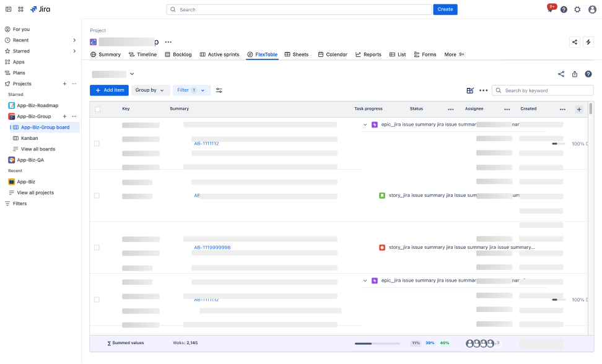Click the blue Create button

(x=445, y=9)
